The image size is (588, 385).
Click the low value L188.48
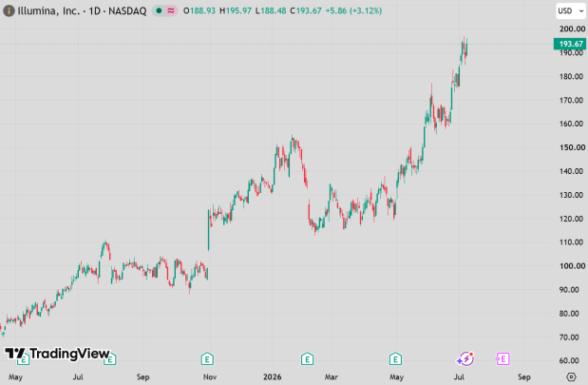pos(271,10)
